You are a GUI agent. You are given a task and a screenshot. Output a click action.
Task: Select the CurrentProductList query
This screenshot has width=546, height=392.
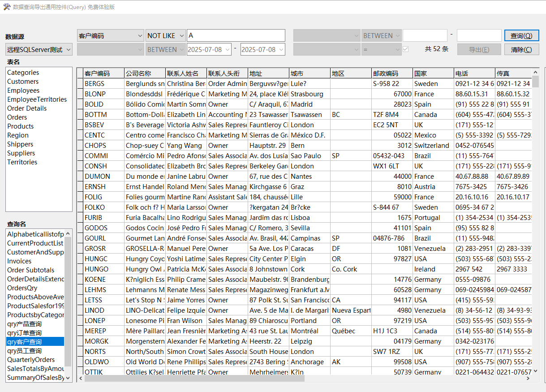click(x=35, y=243)
